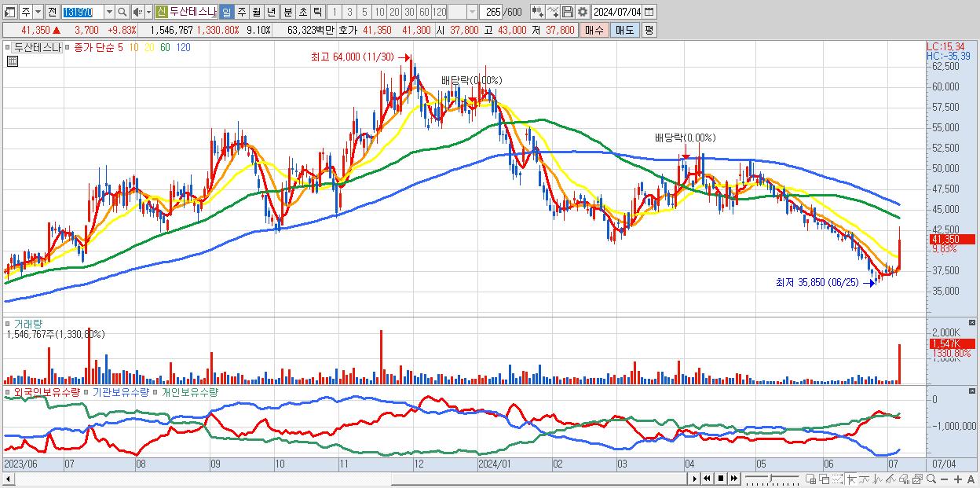Click the 평 button next to 매도

[x=649, y=30]
